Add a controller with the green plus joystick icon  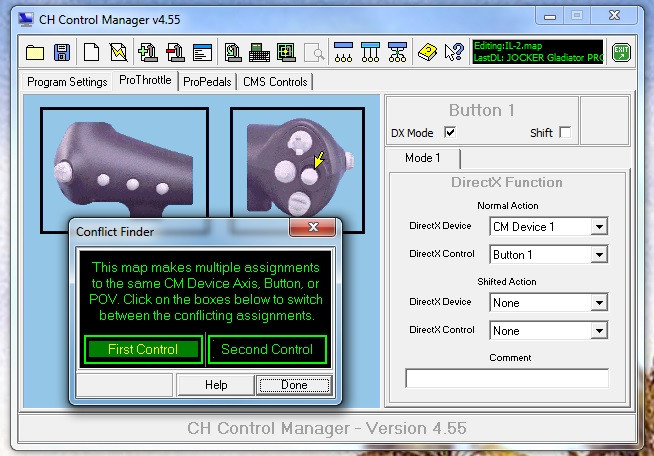tap(148, 53)
